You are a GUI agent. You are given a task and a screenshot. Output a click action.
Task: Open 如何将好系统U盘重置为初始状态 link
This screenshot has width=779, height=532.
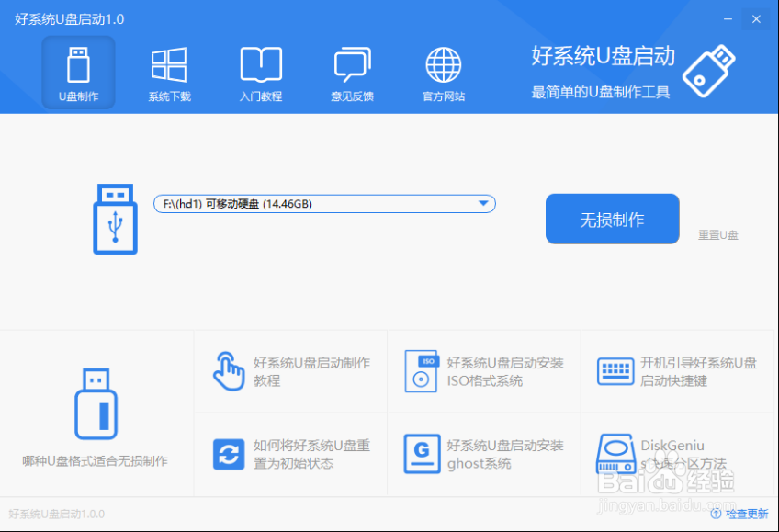click(311, 454)
